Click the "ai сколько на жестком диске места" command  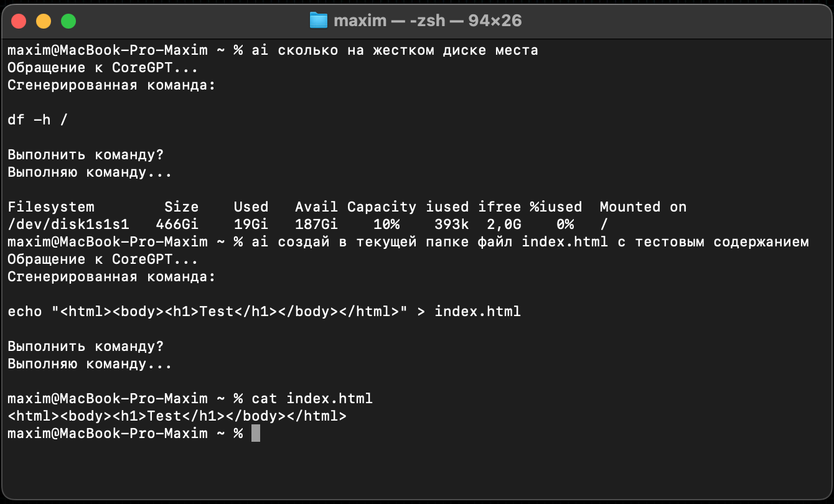(395, 50)
